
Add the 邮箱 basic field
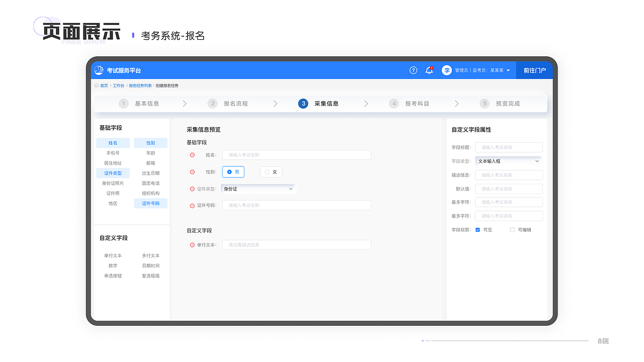pyautogui.click(x=151, y=163)
